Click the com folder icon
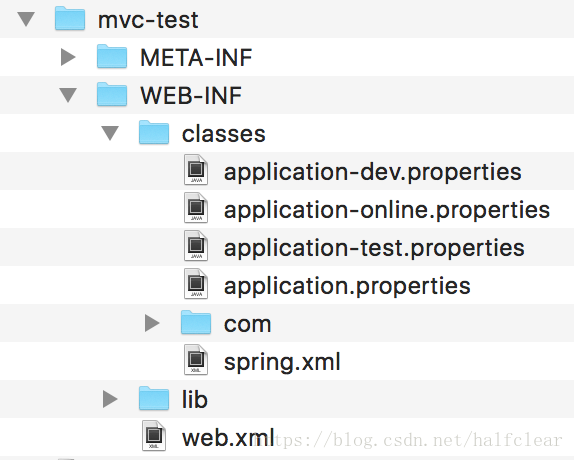Image resolution: width=574 pixels, height=460 pixels. click(x=196, y=322)
